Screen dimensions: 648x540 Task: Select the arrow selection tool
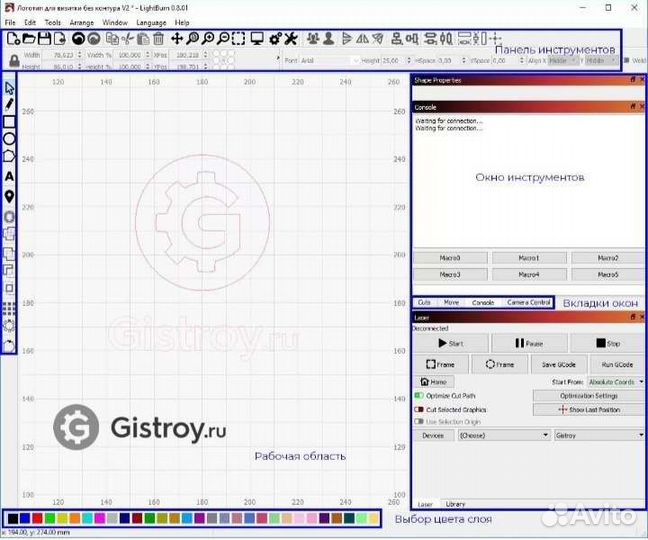pos(10,88)
